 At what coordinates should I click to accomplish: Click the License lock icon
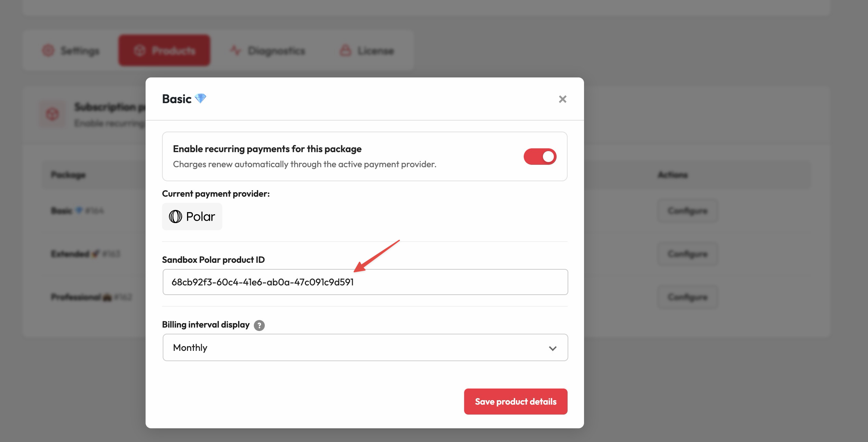tap(345, 50)
